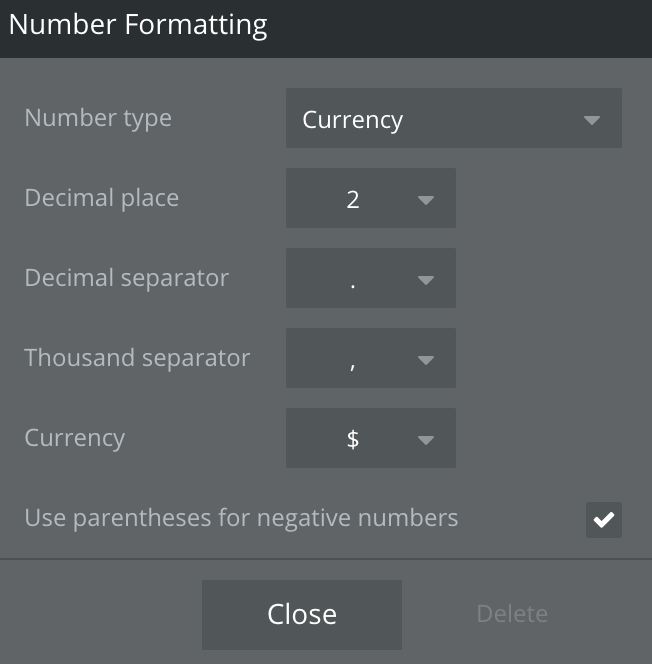652x664 pixels.
Task: Click the arrow icon next to dollar sign
Action: [x=425, y=440]
